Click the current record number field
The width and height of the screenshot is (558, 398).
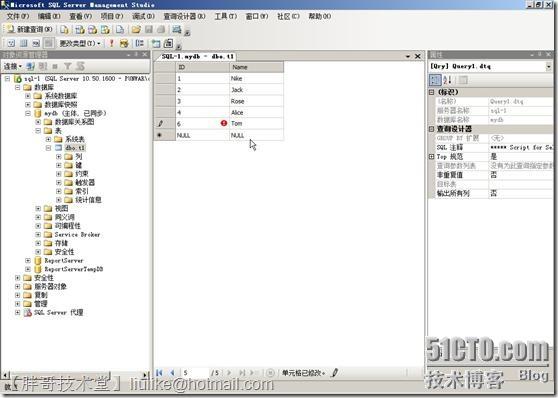[195, 373]
